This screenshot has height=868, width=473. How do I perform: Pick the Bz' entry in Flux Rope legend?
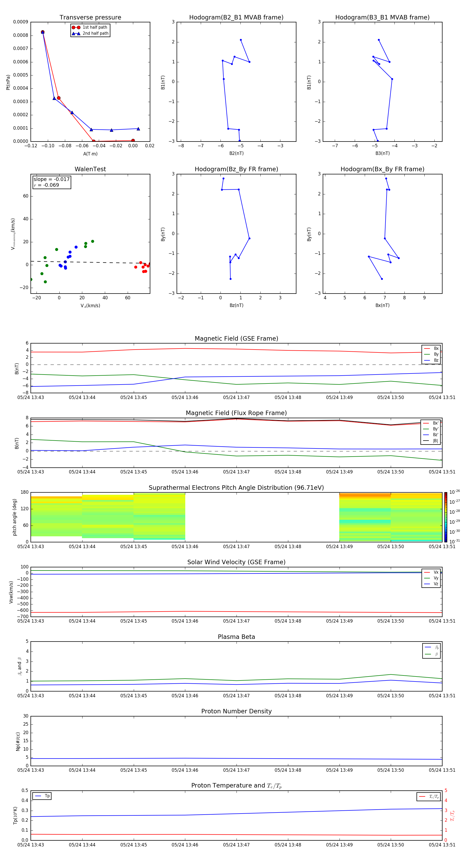[x=431, y=435]
